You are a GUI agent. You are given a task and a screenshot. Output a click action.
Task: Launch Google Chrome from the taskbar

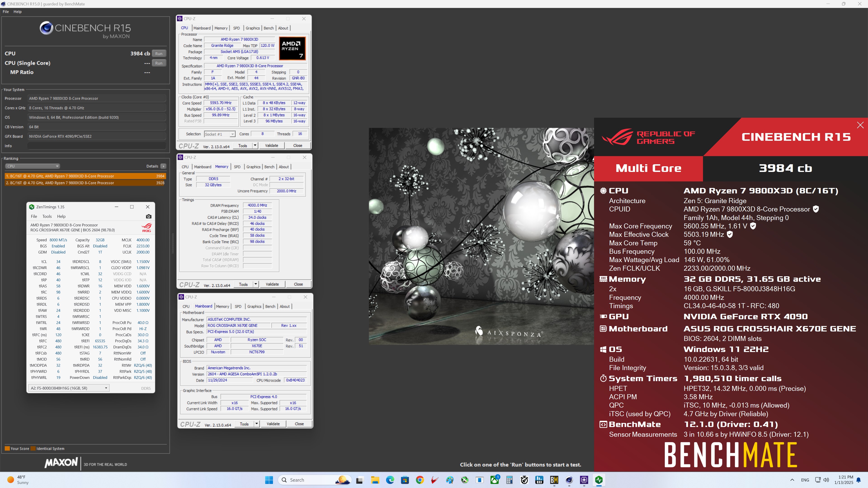click(x=420, y=480)
